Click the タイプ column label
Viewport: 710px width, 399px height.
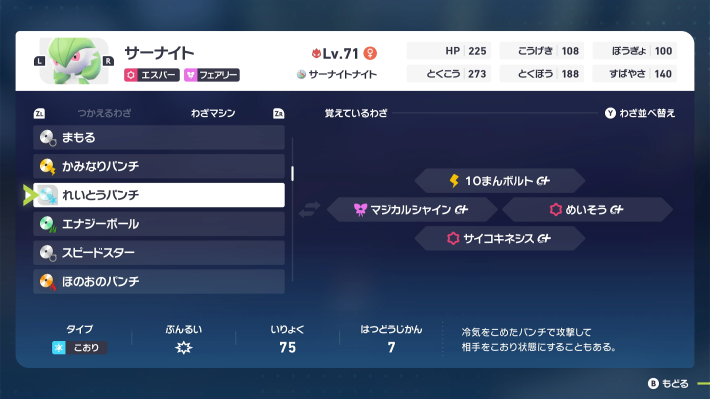pos(80,329)
